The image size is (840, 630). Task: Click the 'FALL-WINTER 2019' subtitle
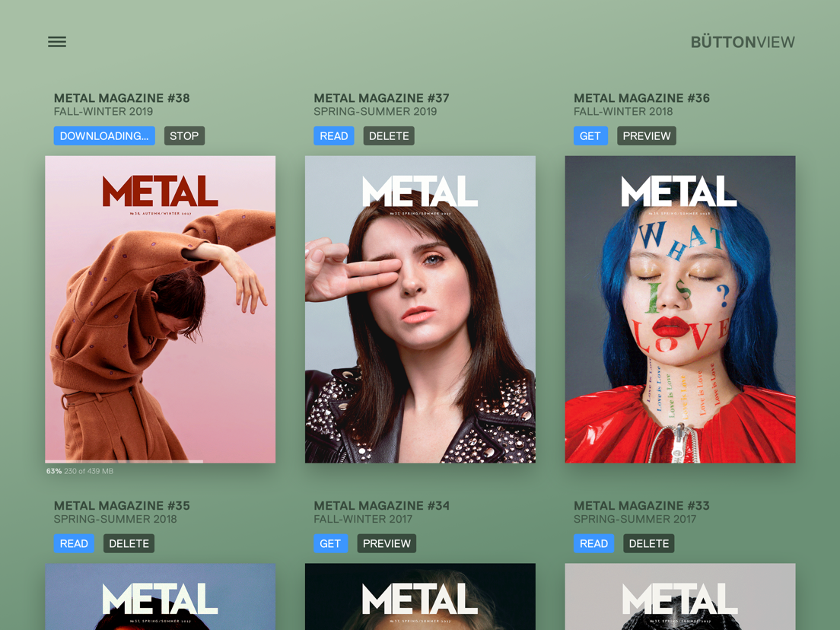tap(103, 111)
